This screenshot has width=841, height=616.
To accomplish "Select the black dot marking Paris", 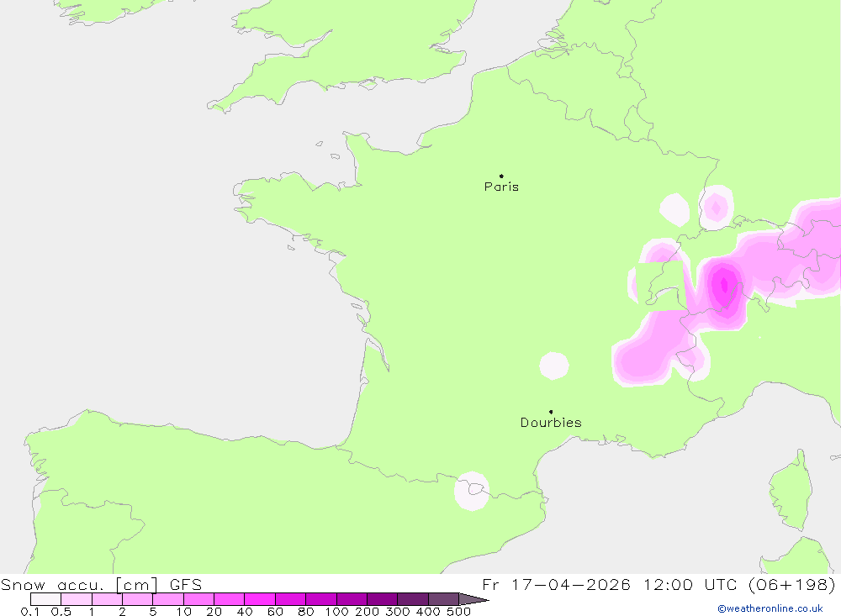I will [501, 176].
